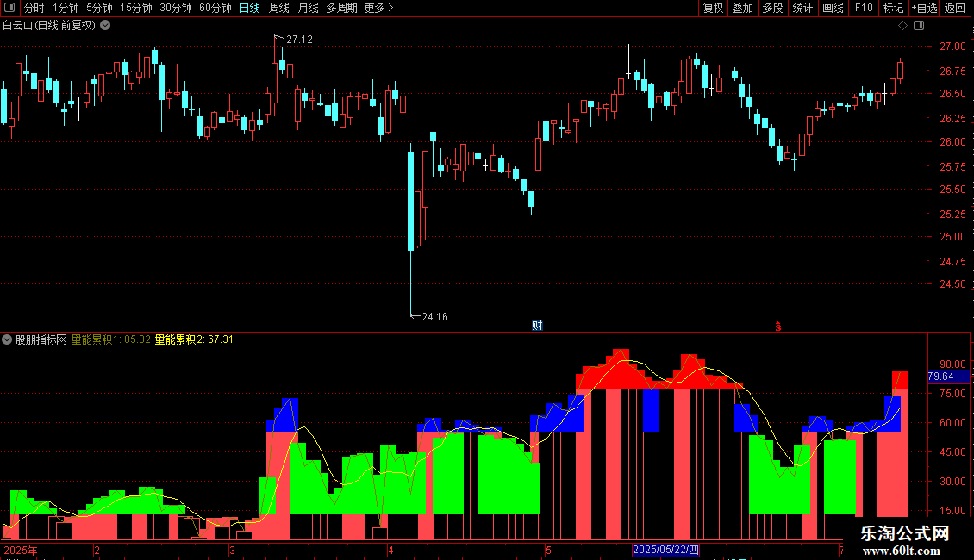974x560 pixels.
Task: Click the 2025/05/22/四 date marker
Action: point(666,550)
